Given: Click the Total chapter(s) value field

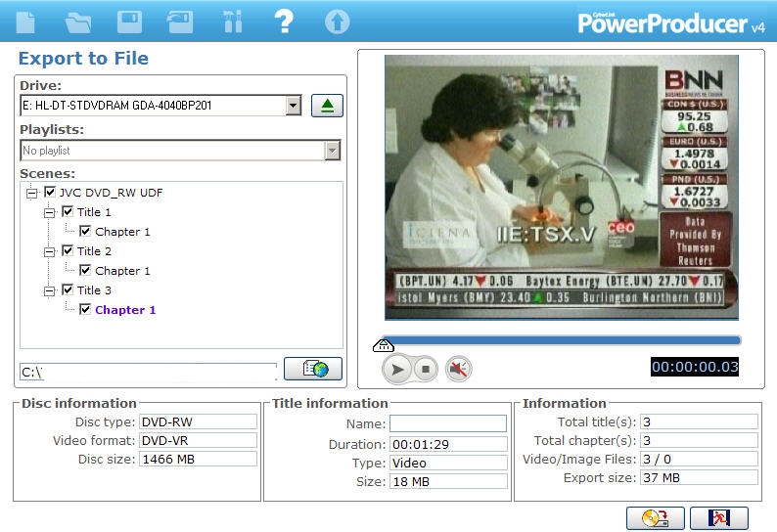Looking at the screenshot, I should [699, 440].
